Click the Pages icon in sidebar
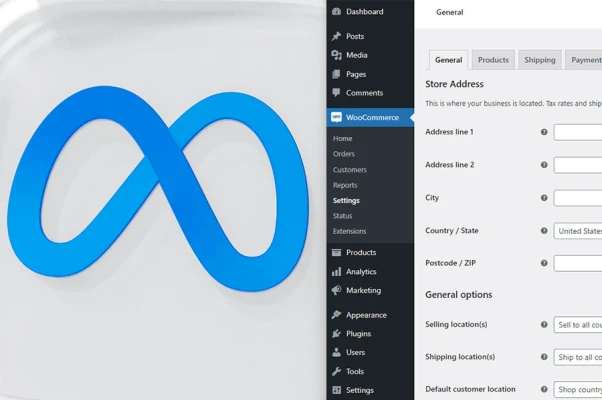602x400 pixels. (336, 74)
